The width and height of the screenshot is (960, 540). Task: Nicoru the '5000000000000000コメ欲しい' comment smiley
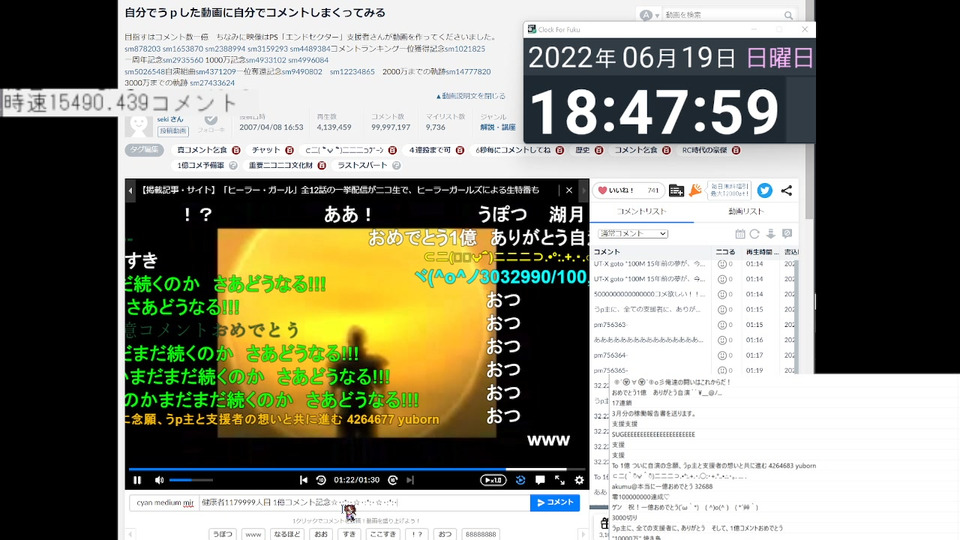click(722, 294)
